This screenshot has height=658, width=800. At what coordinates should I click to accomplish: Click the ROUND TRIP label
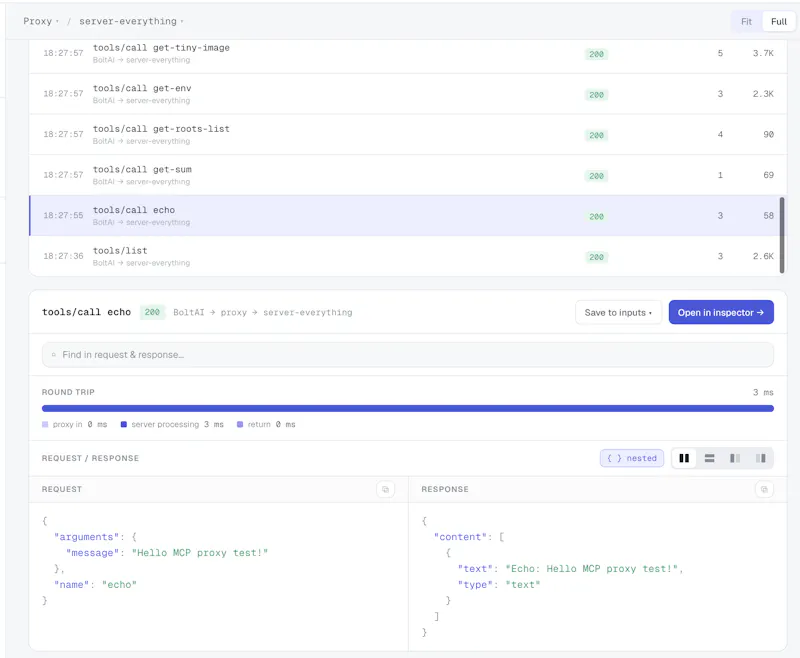click(x=68, y=392)
